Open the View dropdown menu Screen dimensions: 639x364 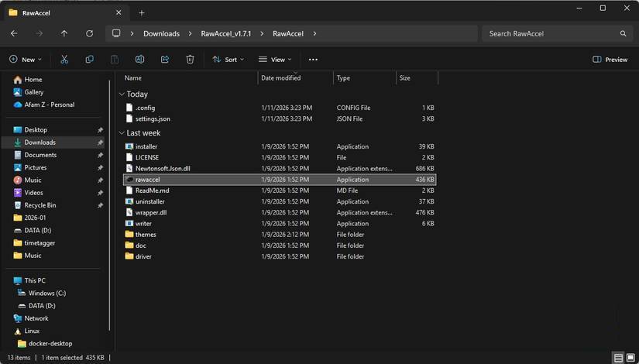[x=275, y=60]
